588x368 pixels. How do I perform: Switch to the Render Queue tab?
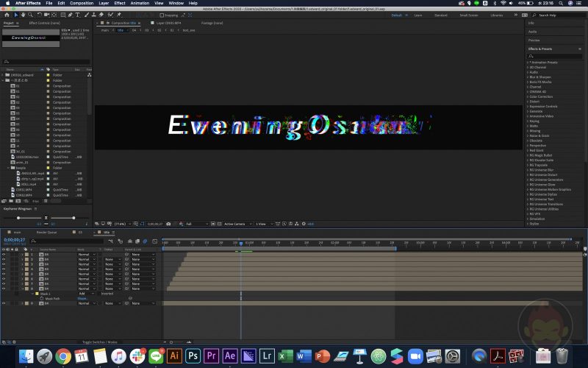coord(46,232)
